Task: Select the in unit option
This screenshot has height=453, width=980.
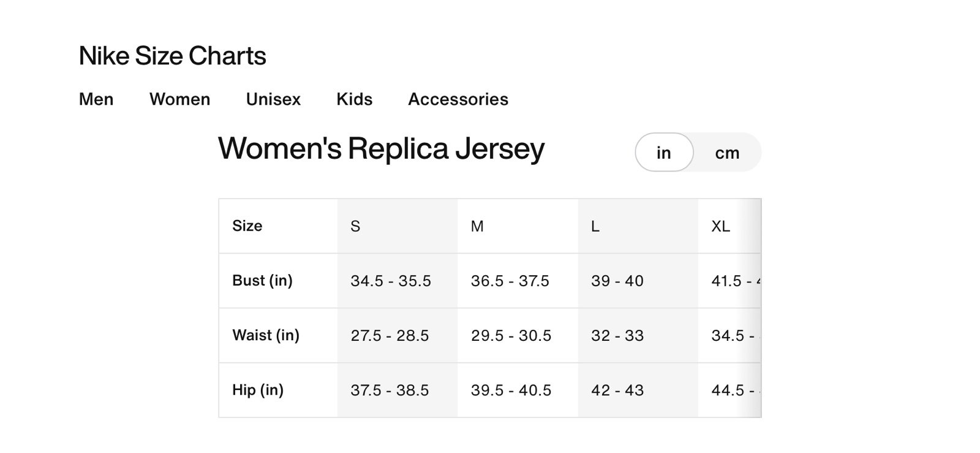Action: click(664, 153)
